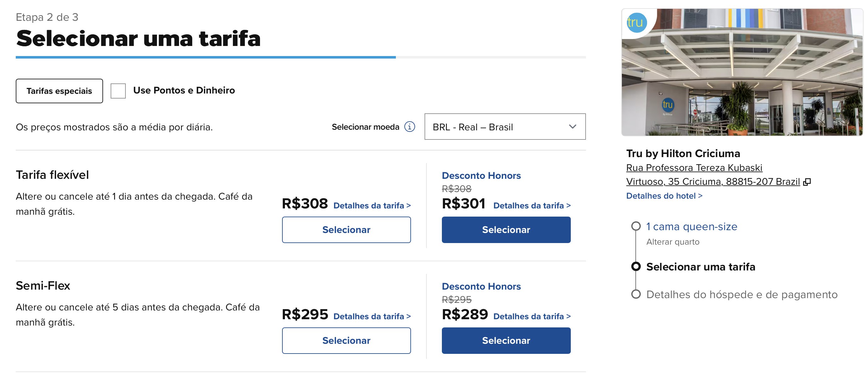Viewport: 868px width, 374px height.
Task: Enable Use Pontos e Dinheiro checkbox
Action: 118,91
